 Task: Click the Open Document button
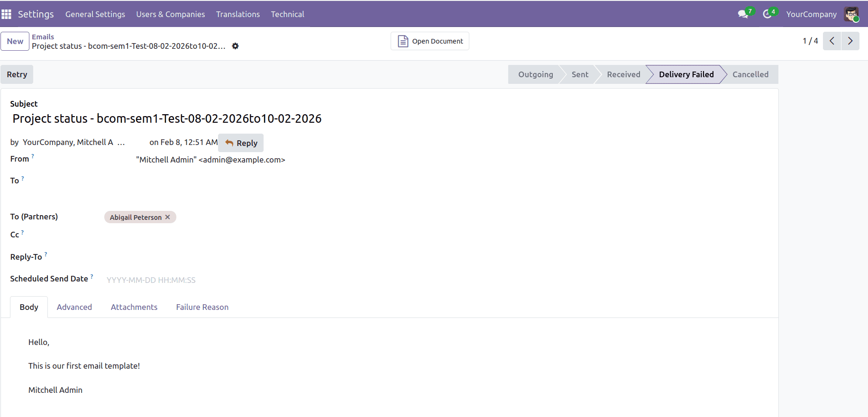tap(430, 41)
